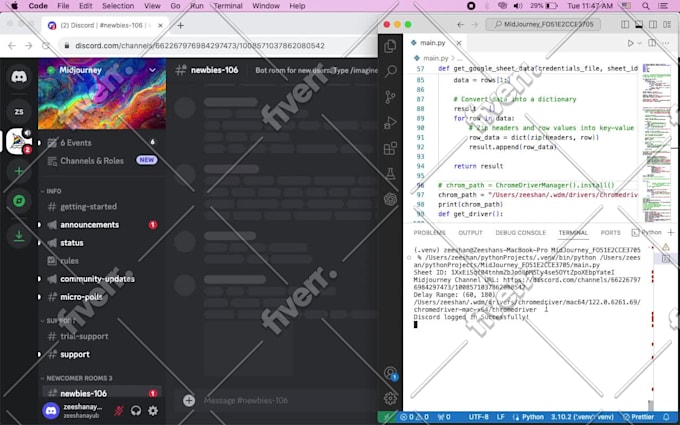Open VS Code notifications bell

tap(666, 417)
